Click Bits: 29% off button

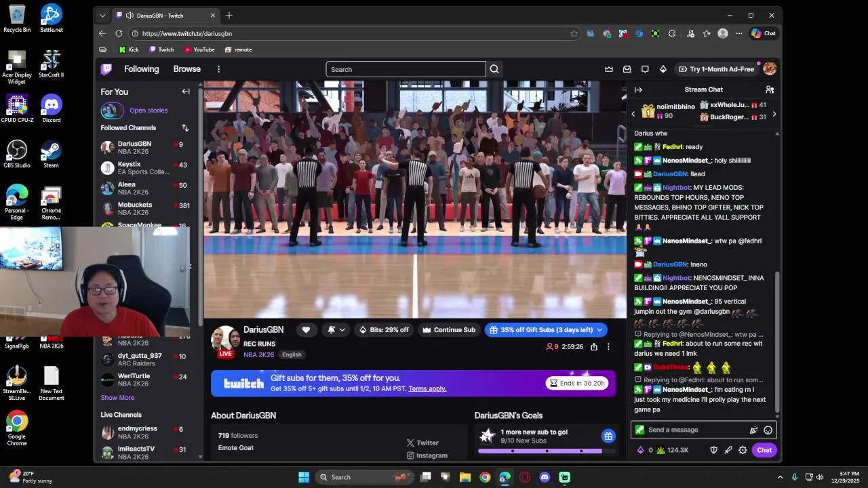(384, 330)
